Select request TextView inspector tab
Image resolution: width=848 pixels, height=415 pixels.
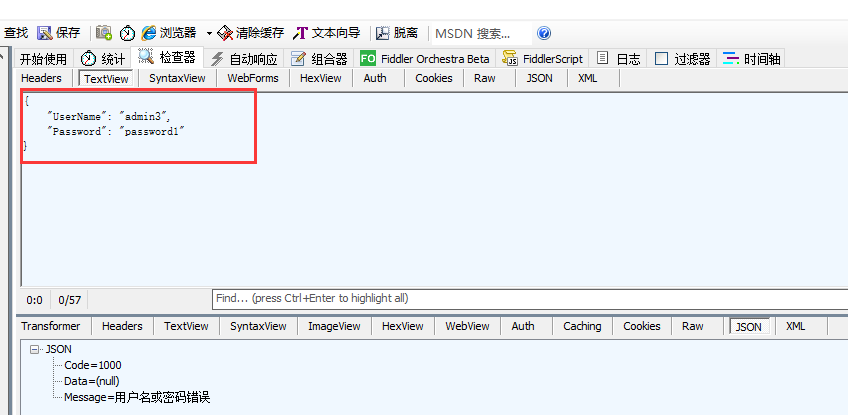click(106, 79)
